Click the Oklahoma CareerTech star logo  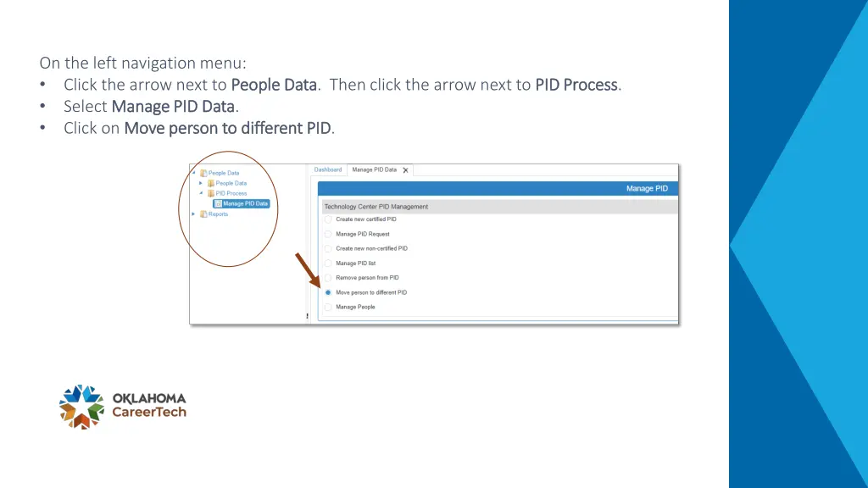click(81, 408)
